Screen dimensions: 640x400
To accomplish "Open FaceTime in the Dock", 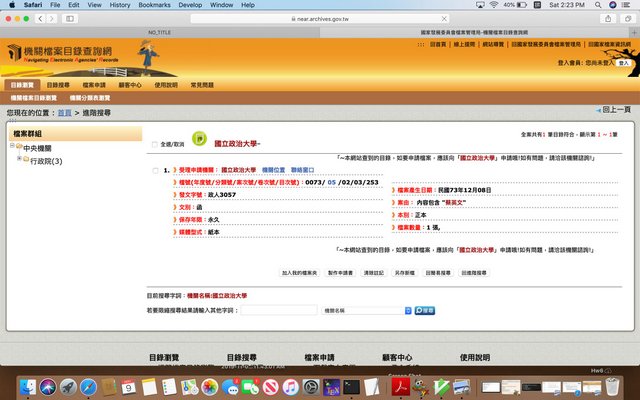I will click(x=250, y=387).
